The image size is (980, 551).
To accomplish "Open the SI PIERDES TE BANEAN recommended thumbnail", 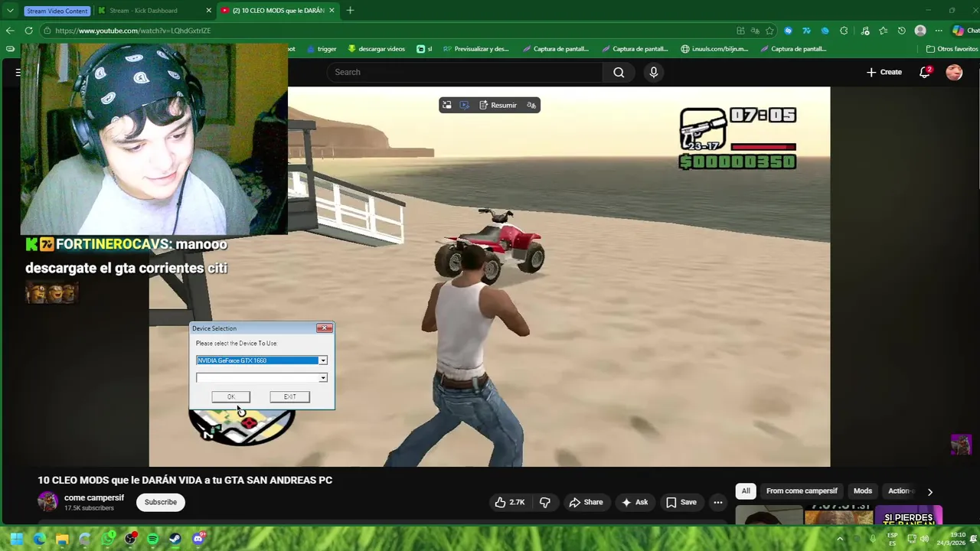I will (908, 517).
